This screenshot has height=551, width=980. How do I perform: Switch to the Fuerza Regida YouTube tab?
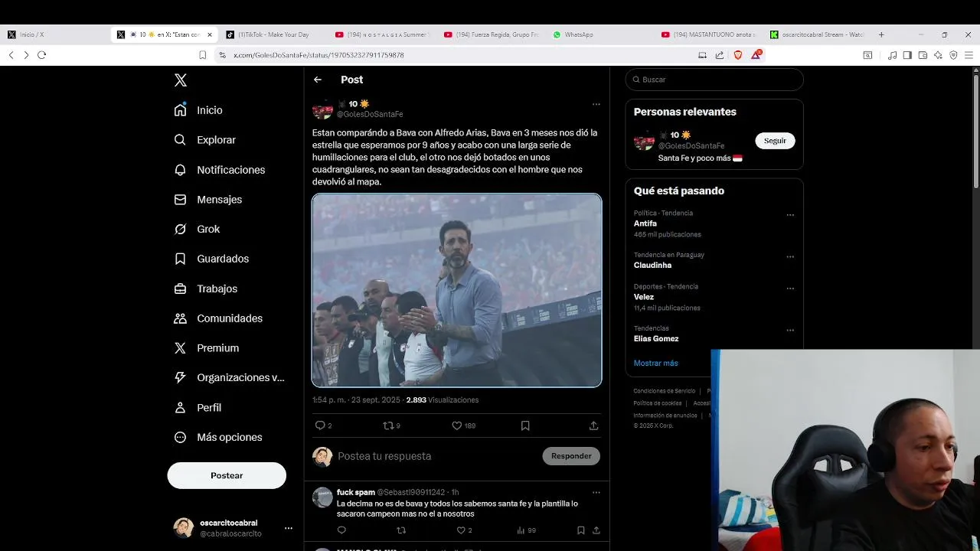(x=490, y=34)
